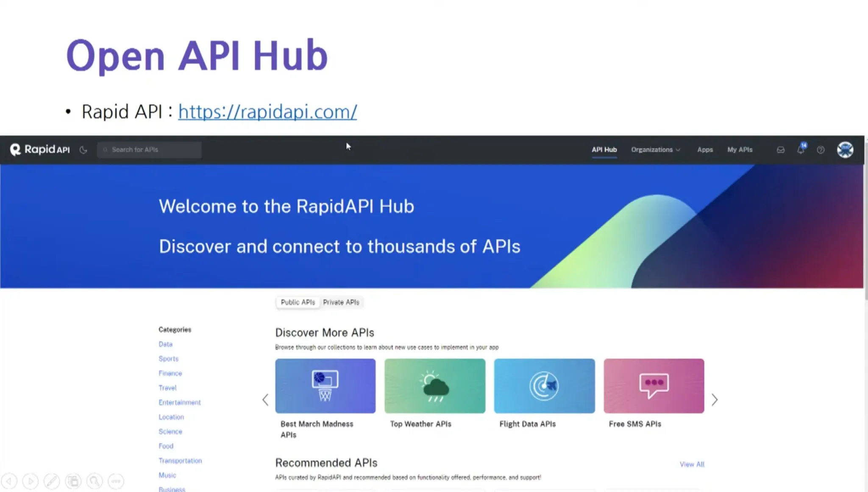
Task: Click the help question mark icon
Action: (x=821, y=150)
